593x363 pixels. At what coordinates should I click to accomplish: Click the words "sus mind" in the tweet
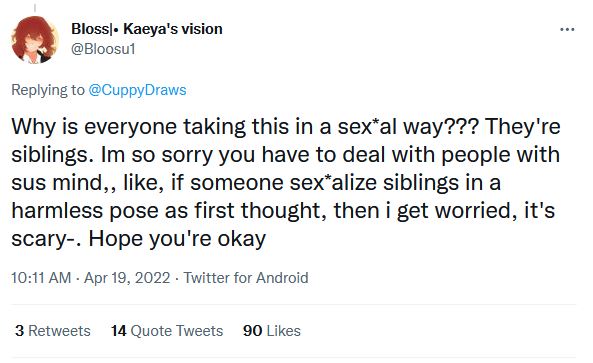click(57, 183)
